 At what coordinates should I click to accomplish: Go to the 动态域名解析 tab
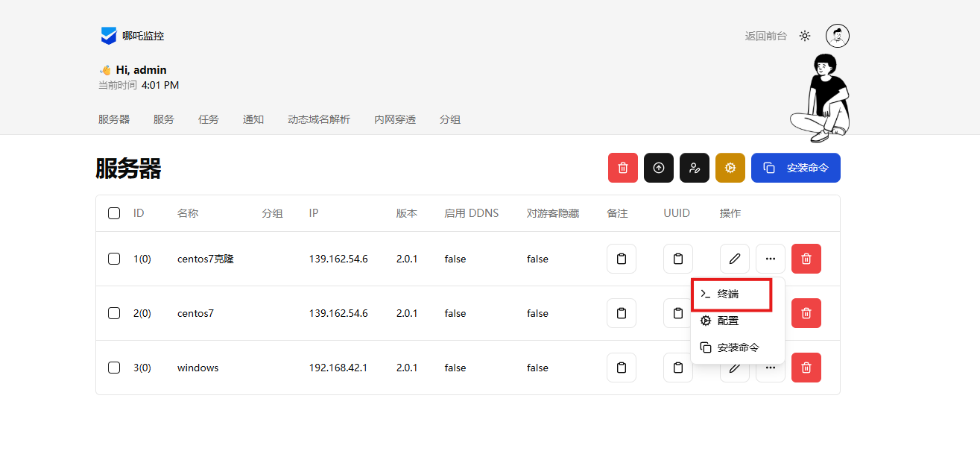pyautogui.click(x=319, y=119)
